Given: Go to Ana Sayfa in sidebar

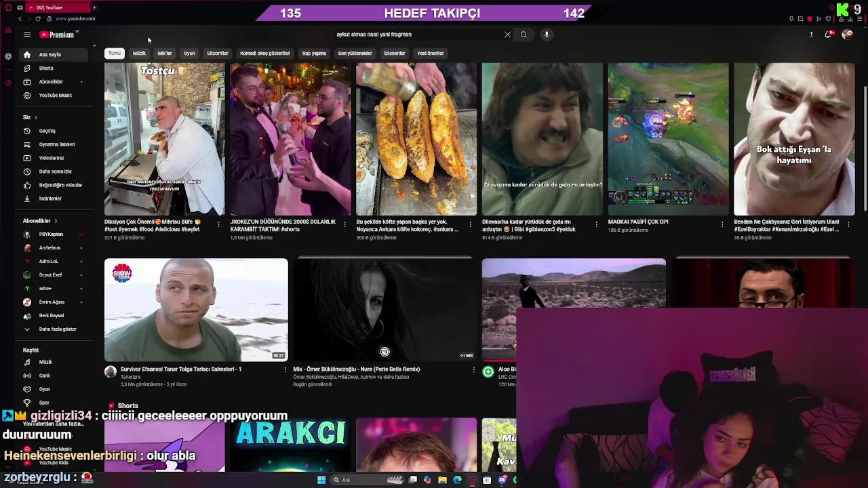Looking at the screenshot, I should click(55, 55).
